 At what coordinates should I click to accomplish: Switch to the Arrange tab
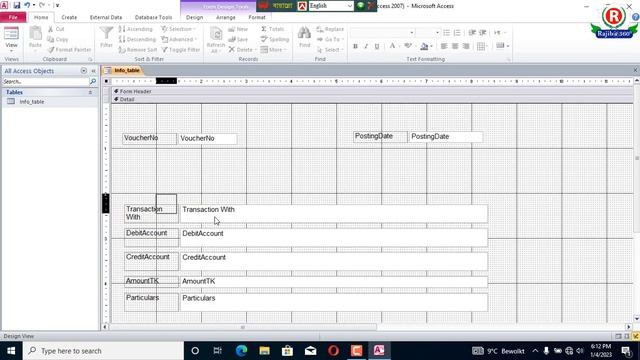pyautogui.click(x=225, y=17)
